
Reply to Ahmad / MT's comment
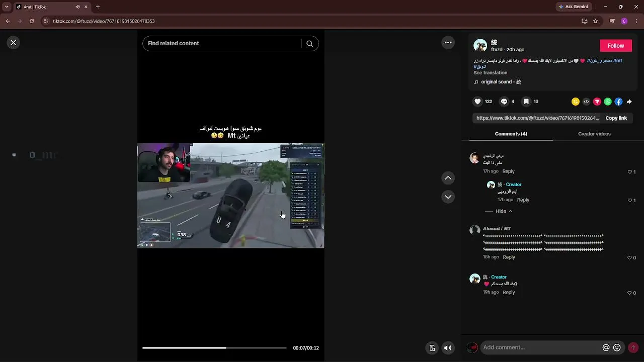coord(509,257)
